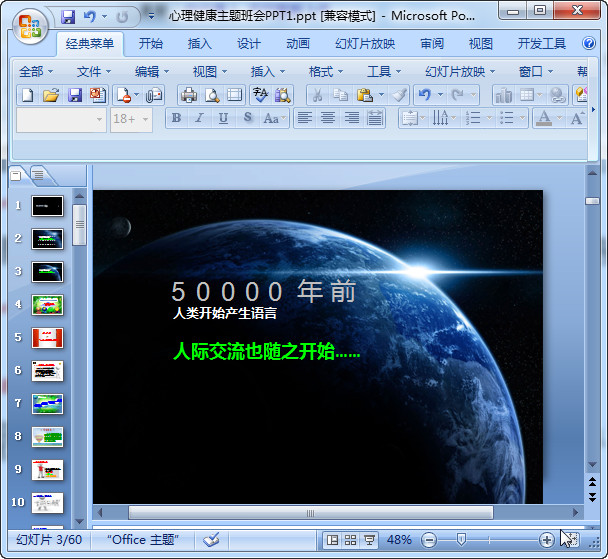Open the 文件 classic menu
Image resolution: width=608 pixels, height=559 pixels.
click(94, 71)
